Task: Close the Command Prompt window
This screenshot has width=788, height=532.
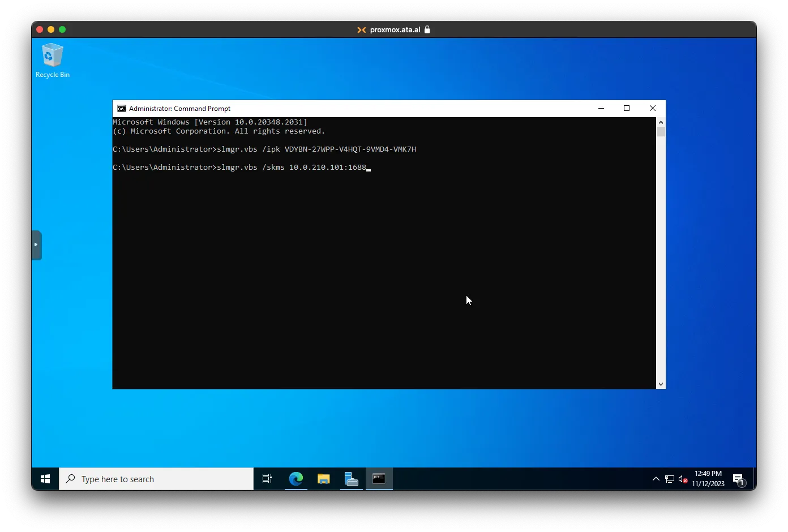Action: [653, 109]
